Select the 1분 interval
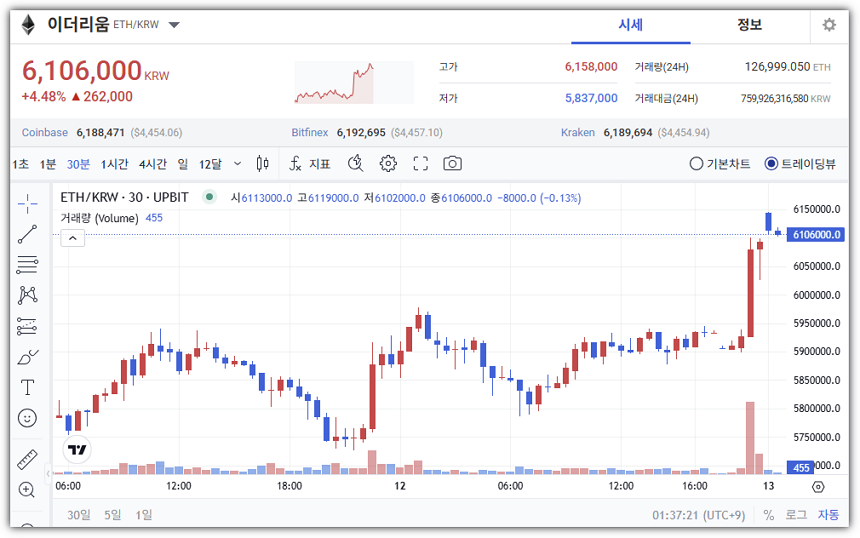The image size is (860, 538). point(48,164)
